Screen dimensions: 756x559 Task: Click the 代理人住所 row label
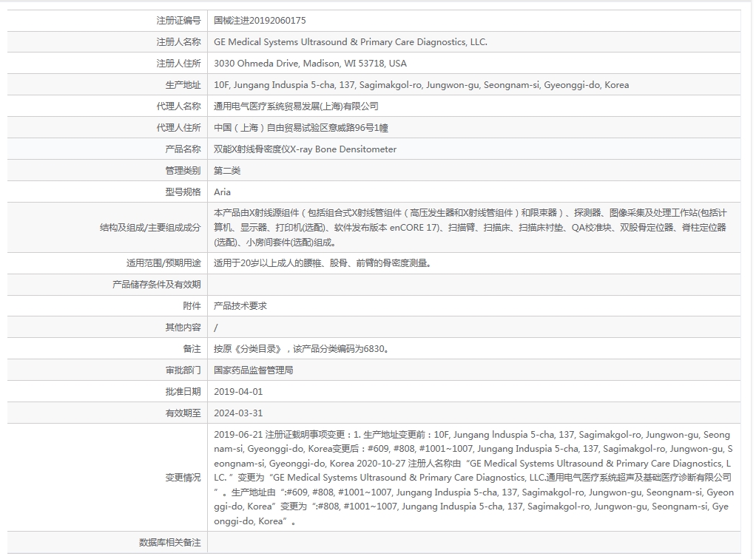[x=178, y=128]
